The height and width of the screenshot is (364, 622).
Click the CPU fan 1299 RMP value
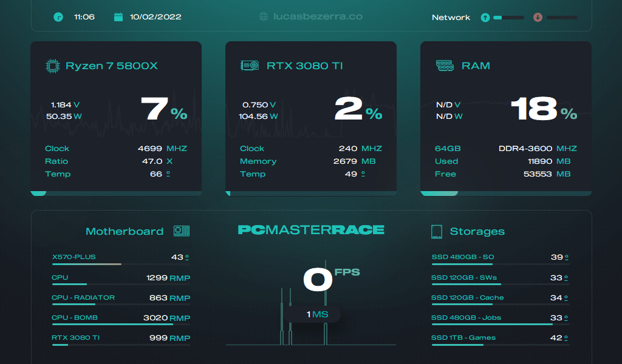coord(168,278)
